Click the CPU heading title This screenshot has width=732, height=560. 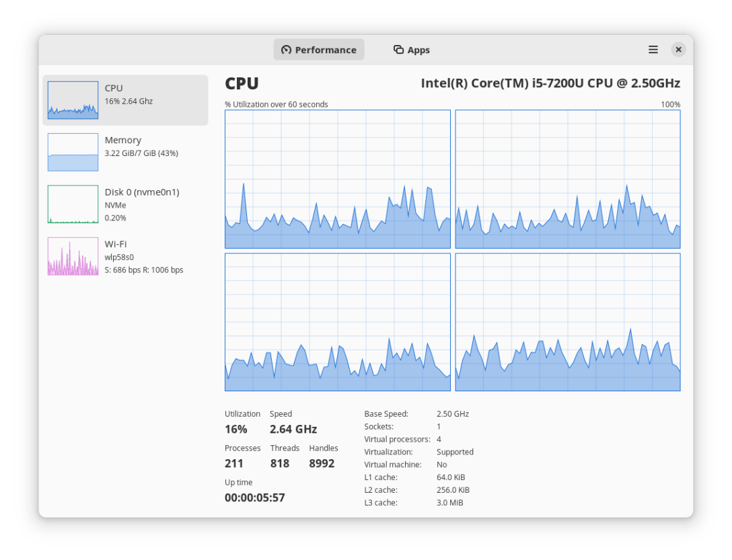(242, 83)
